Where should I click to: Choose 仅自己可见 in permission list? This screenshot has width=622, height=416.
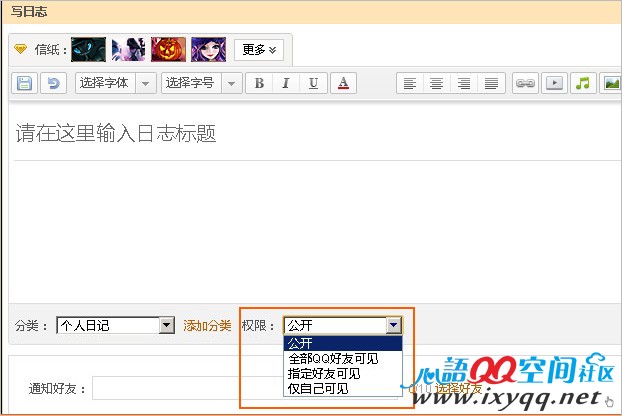click(318, 388)
